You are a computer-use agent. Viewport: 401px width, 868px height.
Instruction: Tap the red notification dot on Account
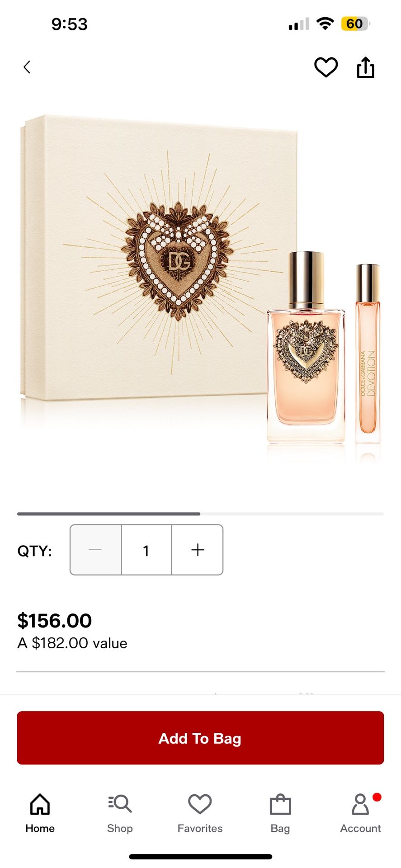(377, 797)
